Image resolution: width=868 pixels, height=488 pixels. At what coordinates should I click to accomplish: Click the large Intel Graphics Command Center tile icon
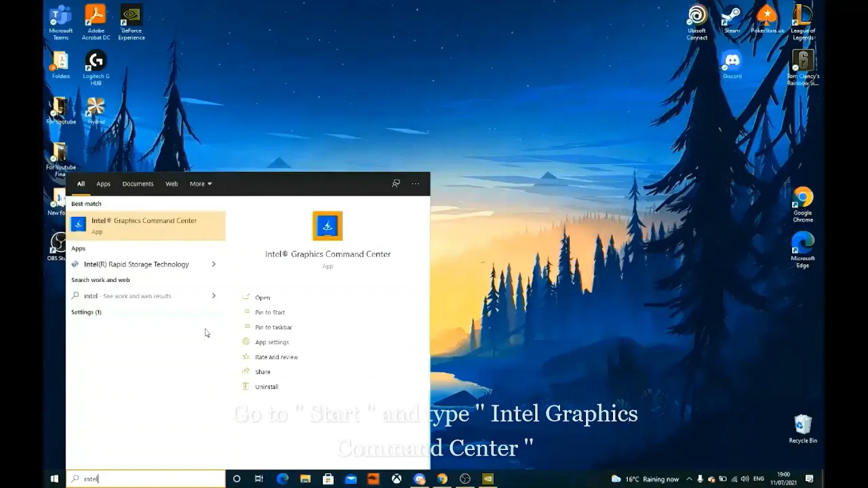tap(328, 226)
